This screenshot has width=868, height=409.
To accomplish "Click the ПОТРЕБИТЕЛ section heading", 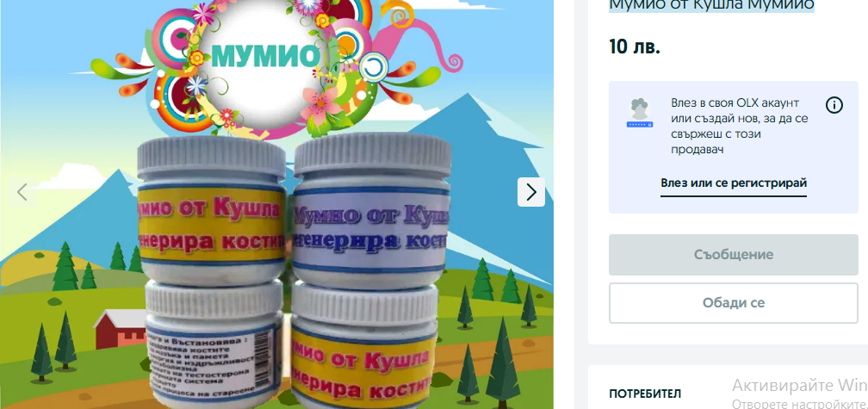I will [645, 394].
